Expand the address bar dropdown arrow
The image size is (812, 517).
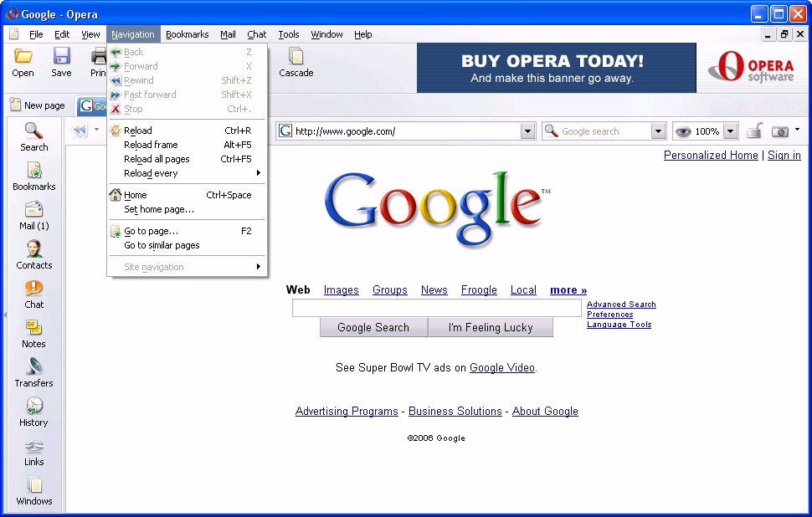click(527, 131)
